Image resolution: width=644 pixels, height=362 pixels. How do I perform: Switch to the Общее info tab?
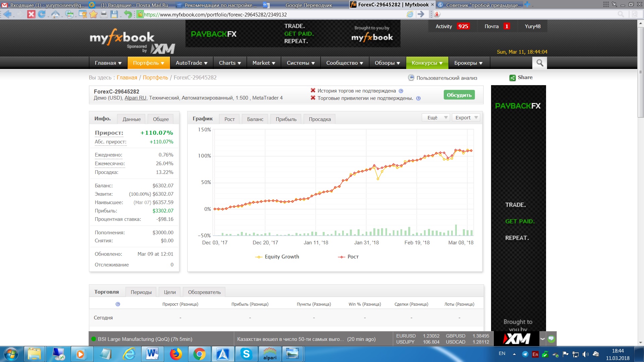(x=161, y=119)
